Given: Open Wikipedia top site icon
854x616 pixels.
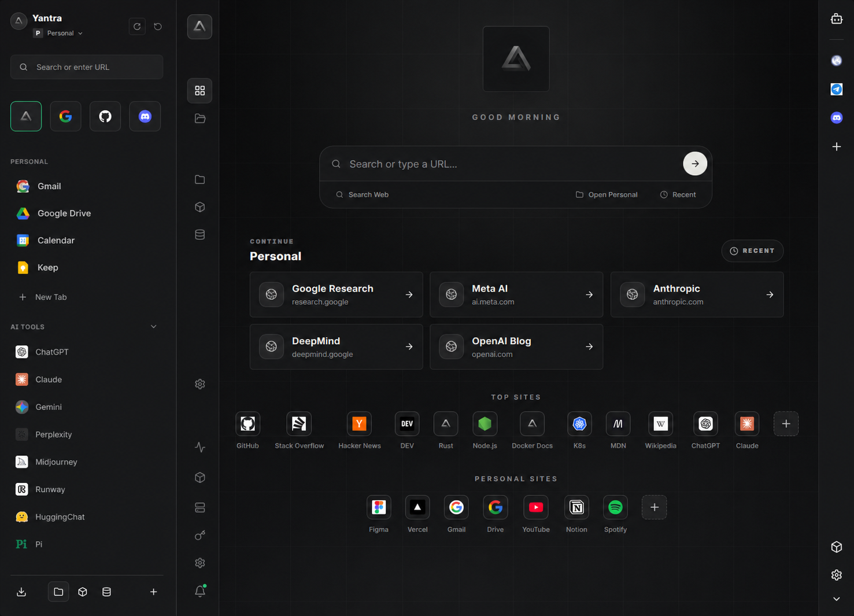Looking at the screenshot, I should coord(660,424).
